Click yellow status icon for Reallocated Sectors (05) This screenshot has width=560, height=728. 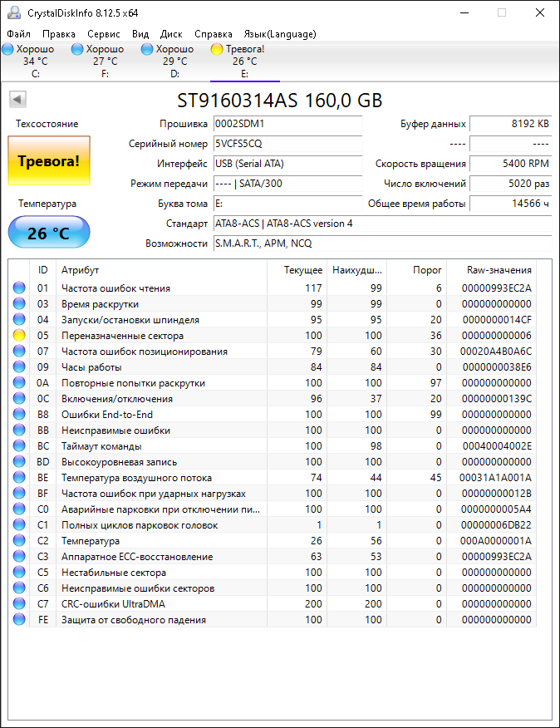coord(19,336)
